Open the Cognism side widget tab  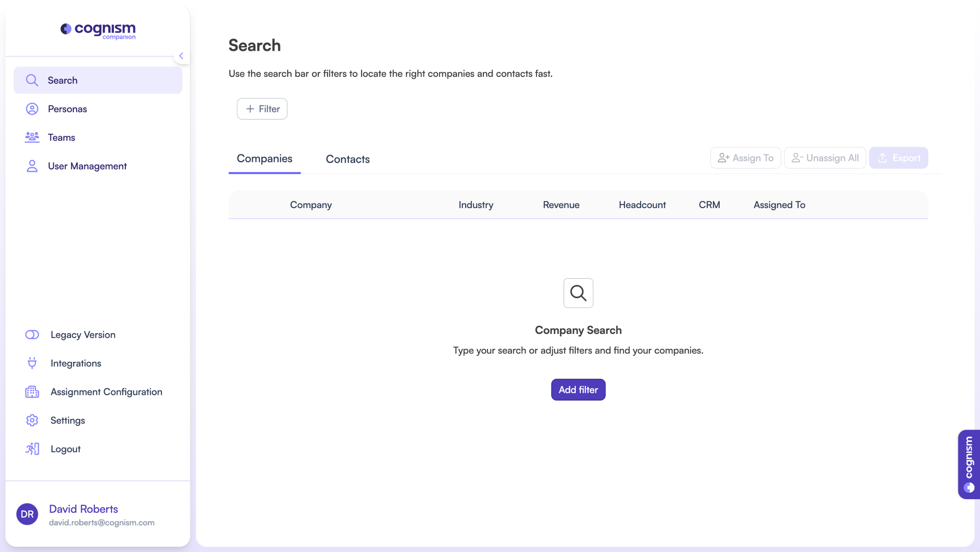pos(969,464)
